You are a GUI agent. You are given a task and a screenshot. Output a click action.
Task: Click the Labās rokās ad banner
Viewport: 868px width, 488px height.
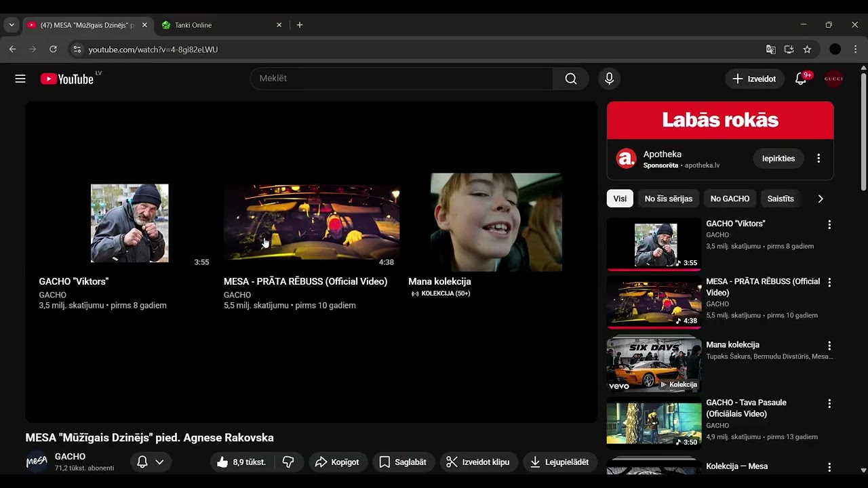click(720, 121)
